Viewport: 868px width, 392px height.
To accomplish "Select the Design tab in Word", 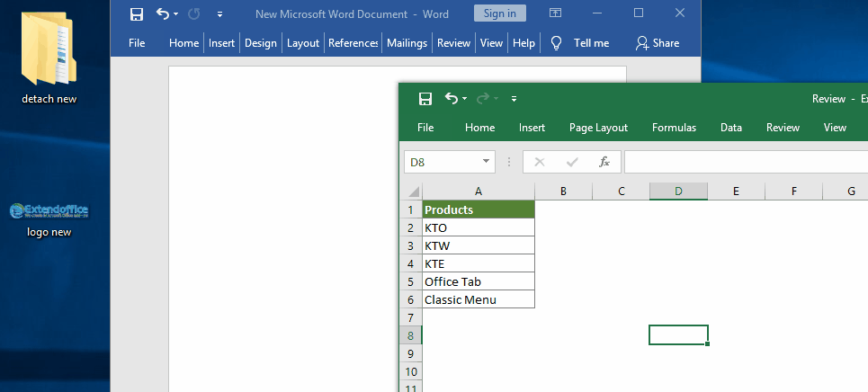I will [261, 43].
